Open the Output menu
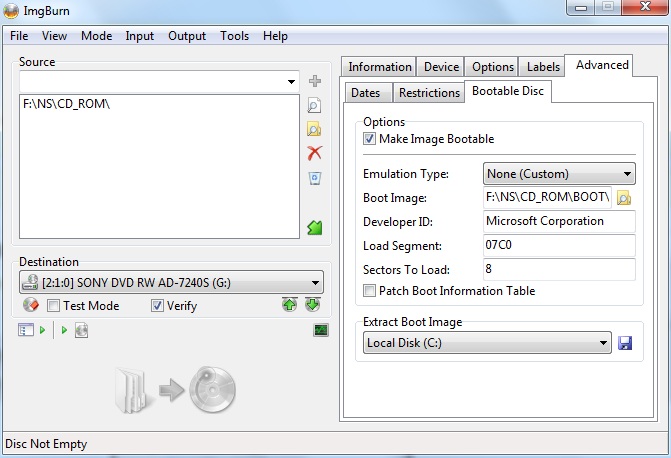The width and height of the screenshot is (671, 458). tap(187, 36)
